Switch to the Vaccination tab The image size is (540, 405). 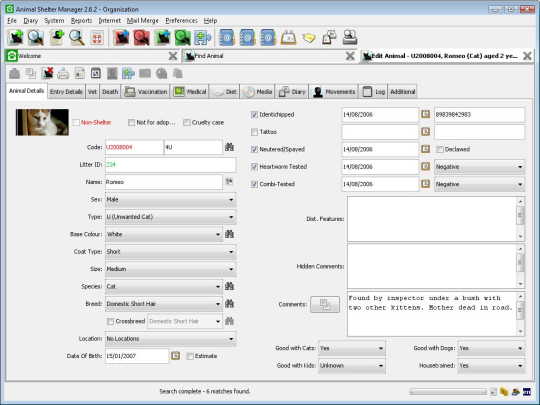pyautogui.click(x=146, y=92)
